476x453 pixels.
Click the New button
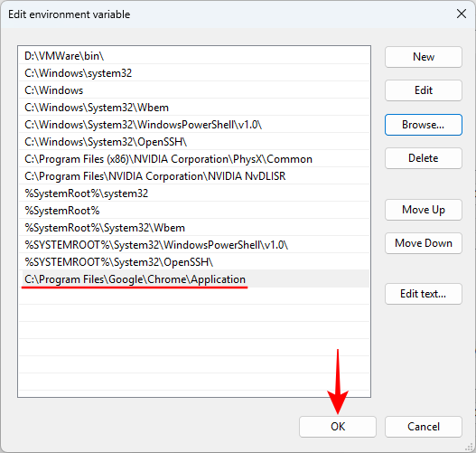(424, 57)
